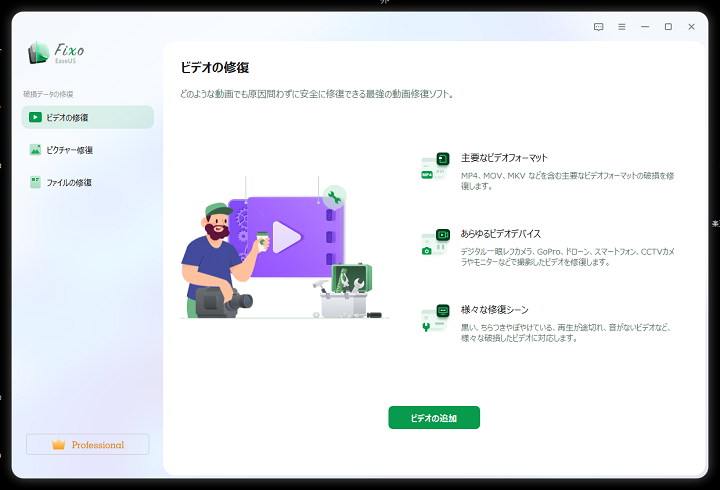Viewport: 720px width, 490px height.
Task: Click the play button in the illustration
Action: (x=287, y=237)
